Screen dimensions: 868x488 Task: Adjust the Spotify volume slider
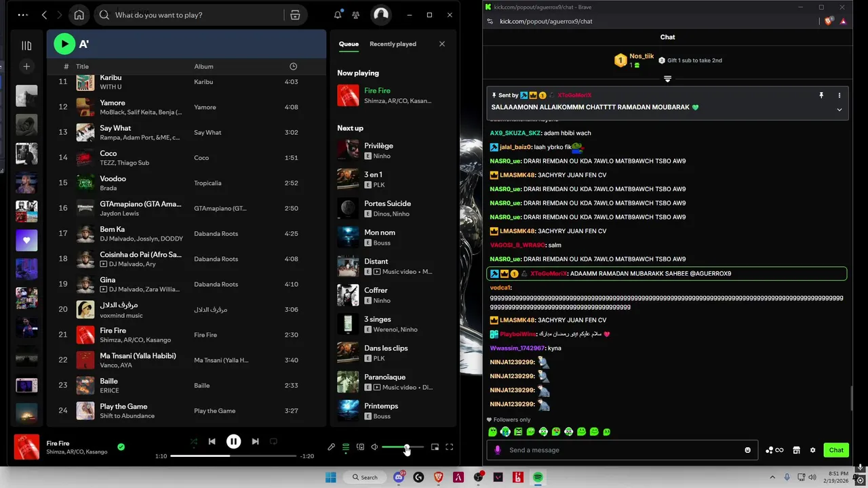[403, 447]
